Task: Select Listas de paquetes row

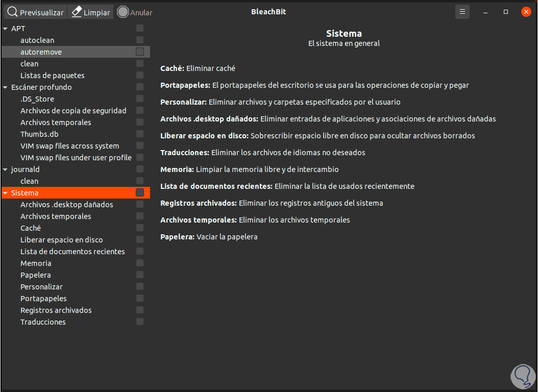Action: coord(76,76)
